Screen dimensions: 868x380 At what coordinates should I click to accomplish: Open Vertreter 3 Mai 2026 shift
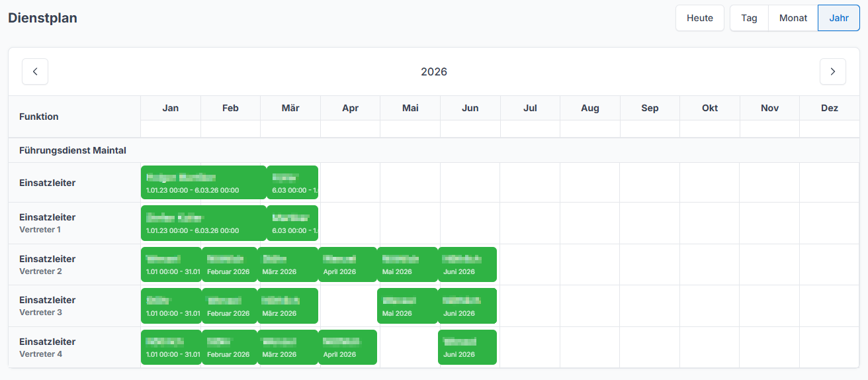(408, 306)
